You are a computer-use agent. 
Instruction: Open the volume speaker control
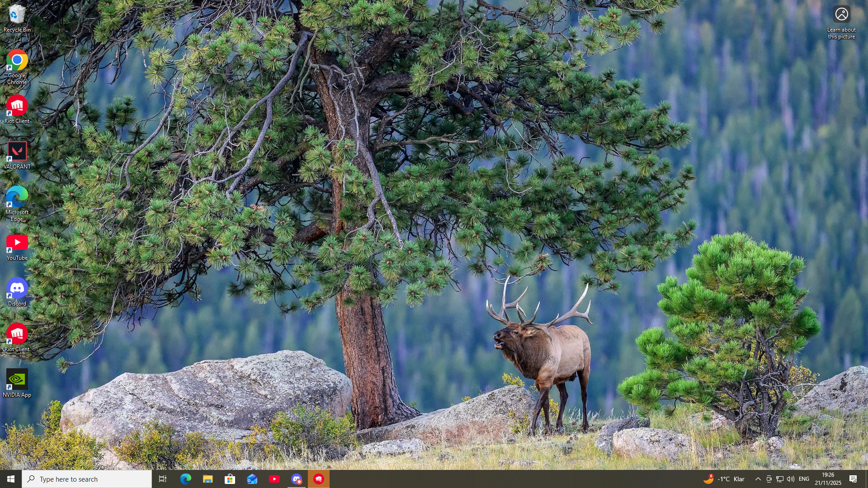(791, 479)
